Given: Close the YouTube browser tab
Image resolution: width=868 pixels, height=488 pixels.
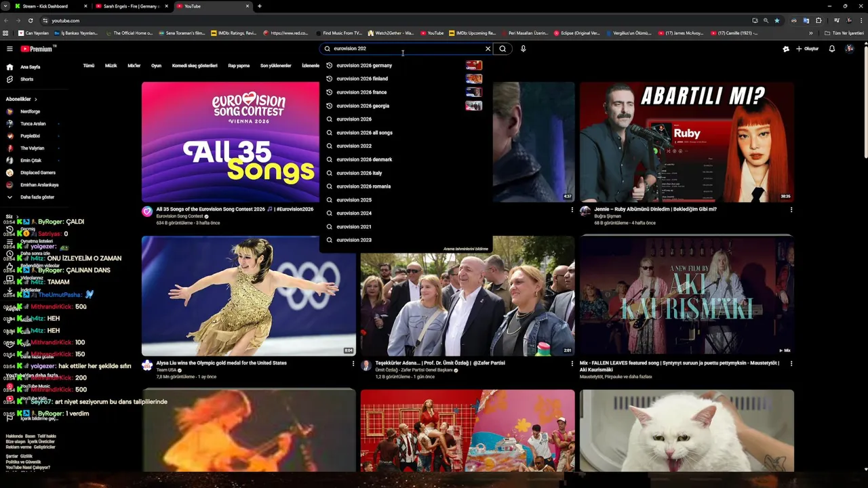Looking at the screenshot, I should pos(248,6).
